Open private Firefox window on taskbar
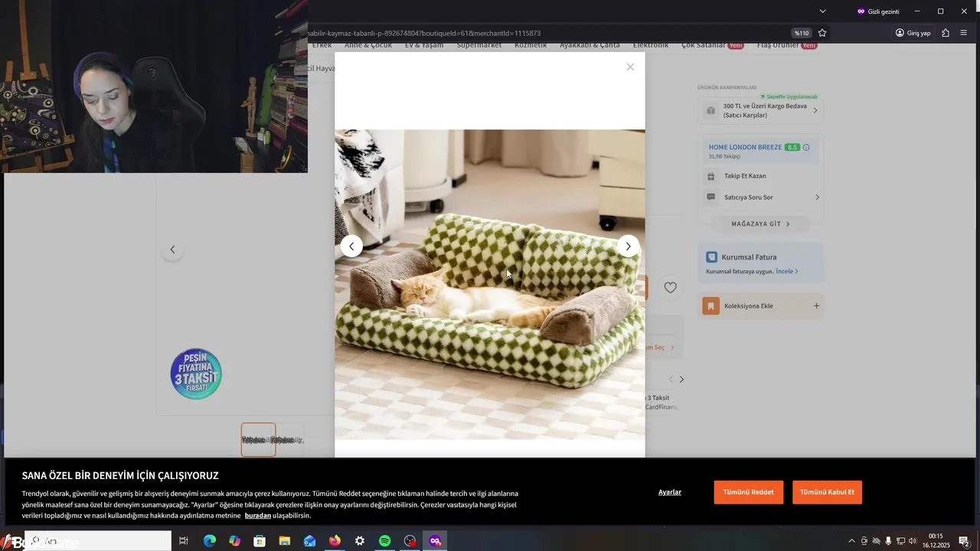Screen dimensions: 980x551 tap(435, 541)
